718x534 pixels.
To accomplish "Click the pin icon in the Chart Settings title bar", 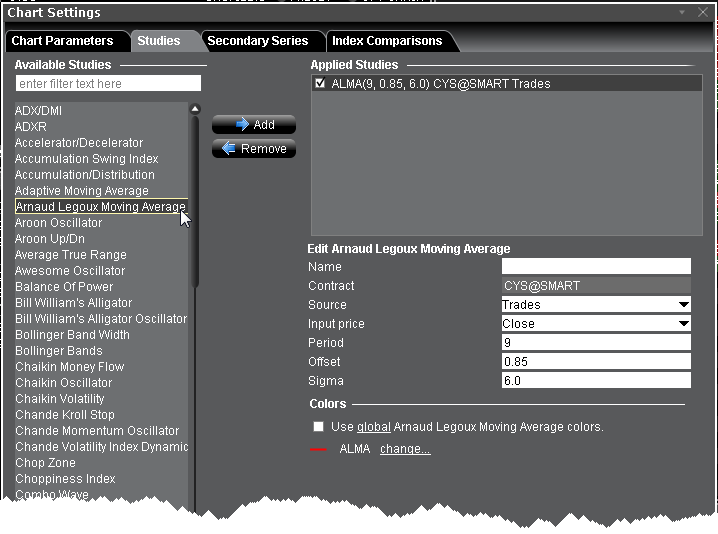I will pyautogui.click(x=682, y=13).
